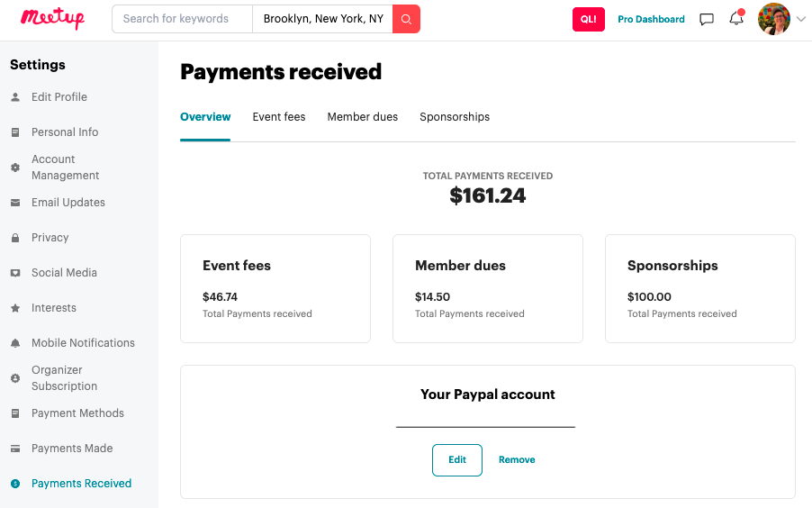Click the Interests star icon
Viewport: 812px width, 508px height.
click(15, 308)
